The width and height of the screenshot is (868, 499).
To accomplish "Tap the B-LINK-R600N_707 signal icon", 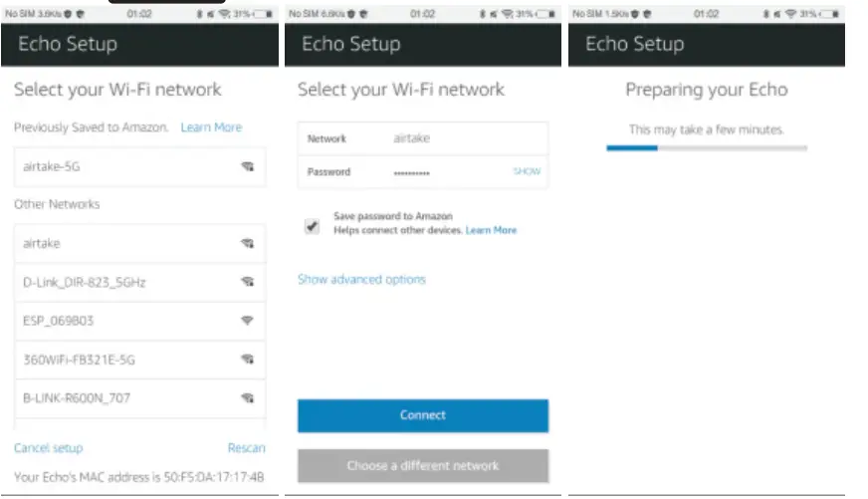I will point(247,398).
